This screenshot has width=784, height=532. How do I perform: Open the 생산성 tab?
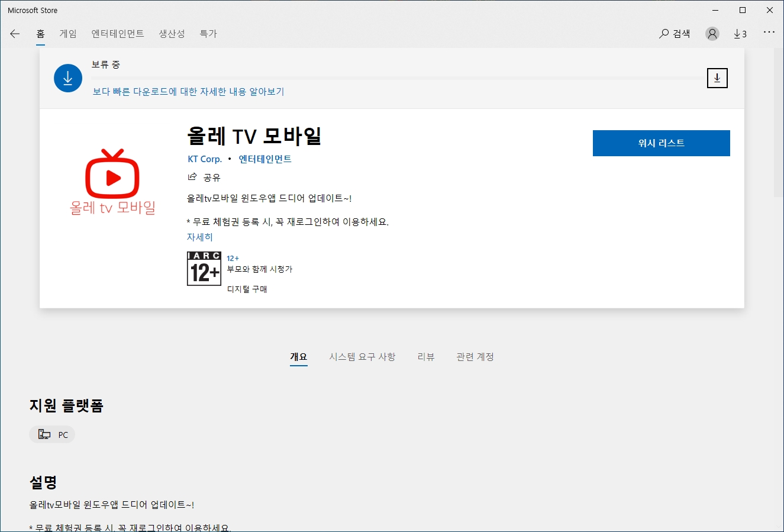(172, 34)
